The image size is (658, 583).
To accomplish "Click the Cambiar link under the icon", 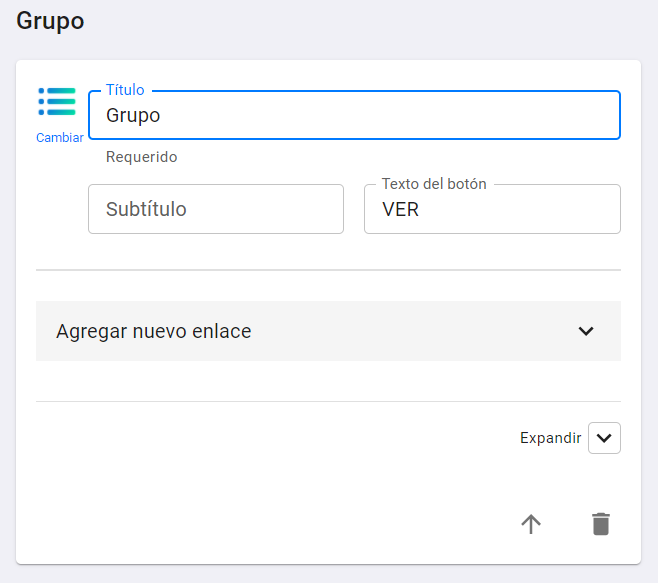I will tap(60, 138).
